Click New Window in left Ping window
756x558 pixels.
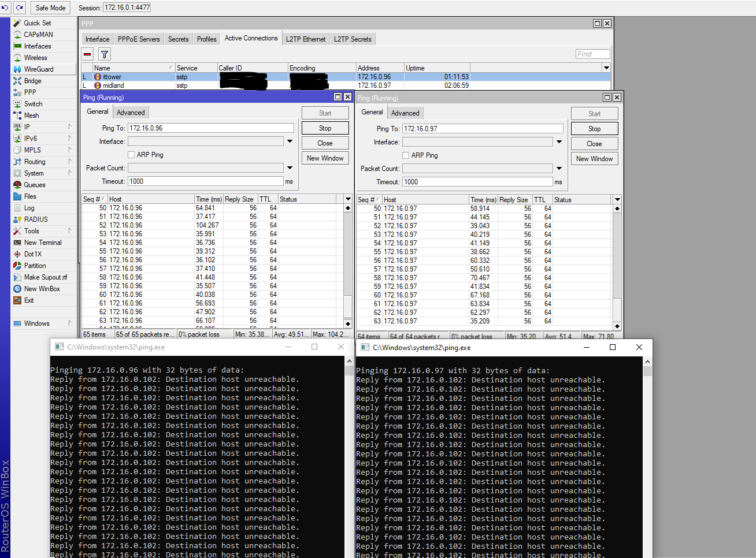pos(325,158)
